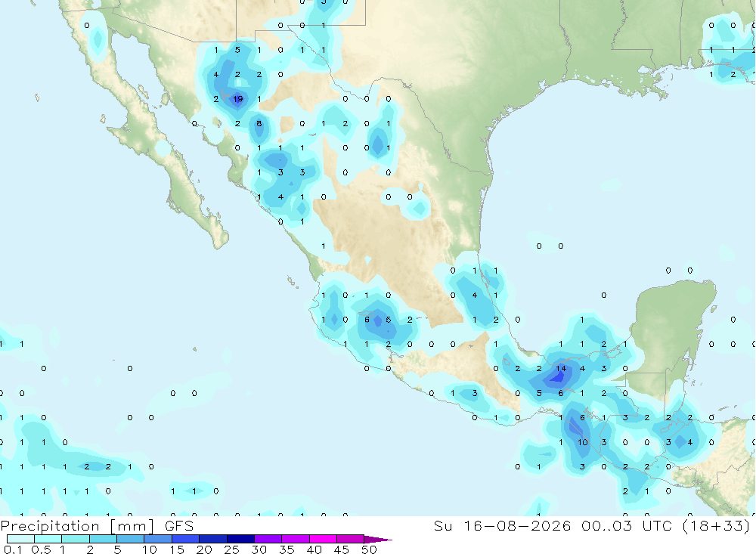Click the '35' legend scale label

tap(287, 549)
